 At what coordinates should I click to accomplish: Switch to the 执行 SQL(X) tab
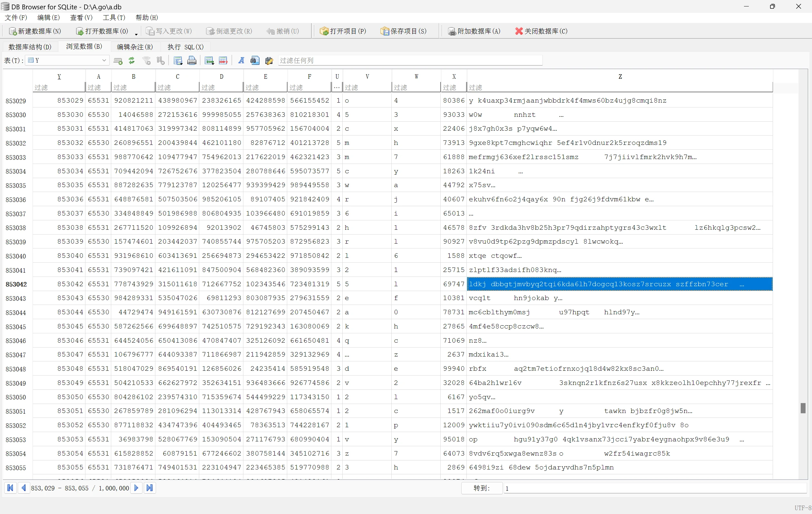185,47
